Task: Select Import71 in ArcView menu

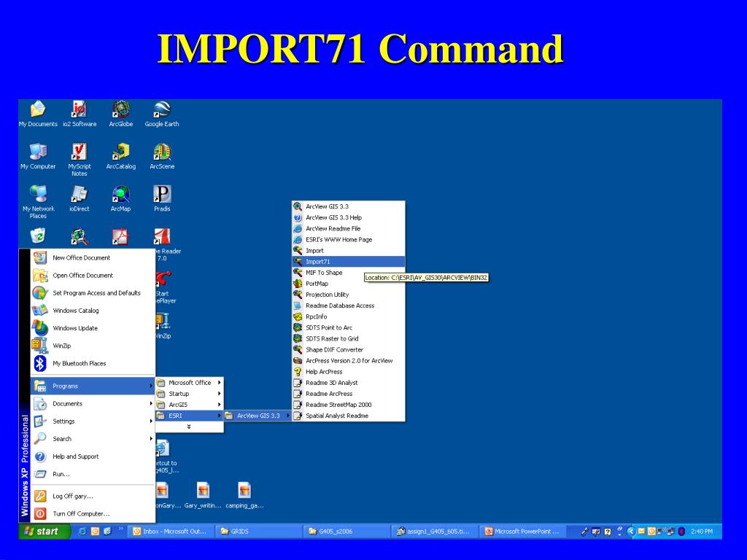Action: point(349,262)
